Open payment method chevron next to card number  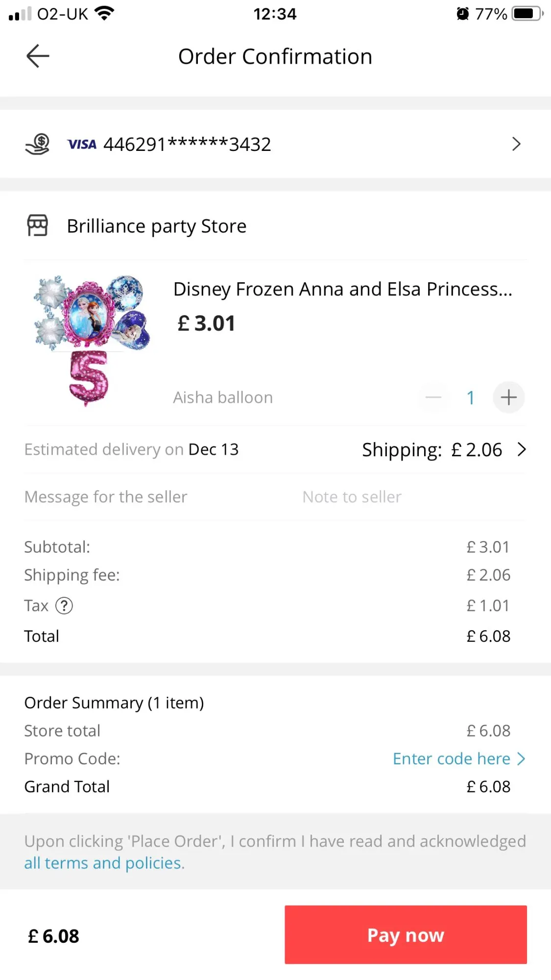516,144
